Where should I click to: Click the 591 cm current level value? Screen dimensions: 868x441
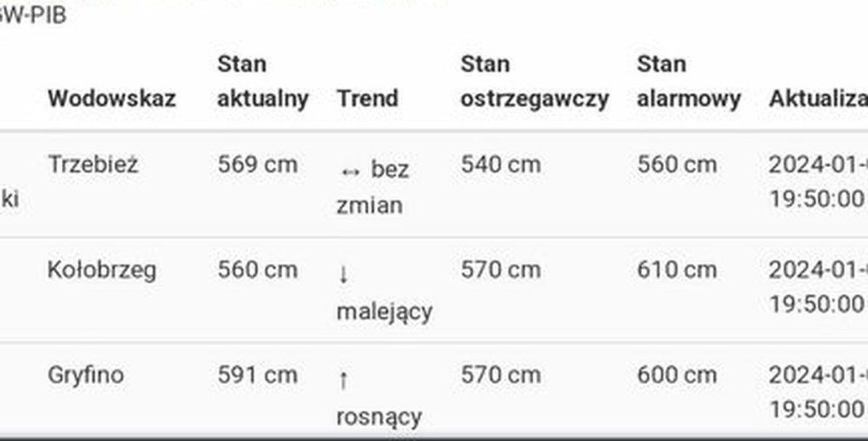click(x=257, y=375)
